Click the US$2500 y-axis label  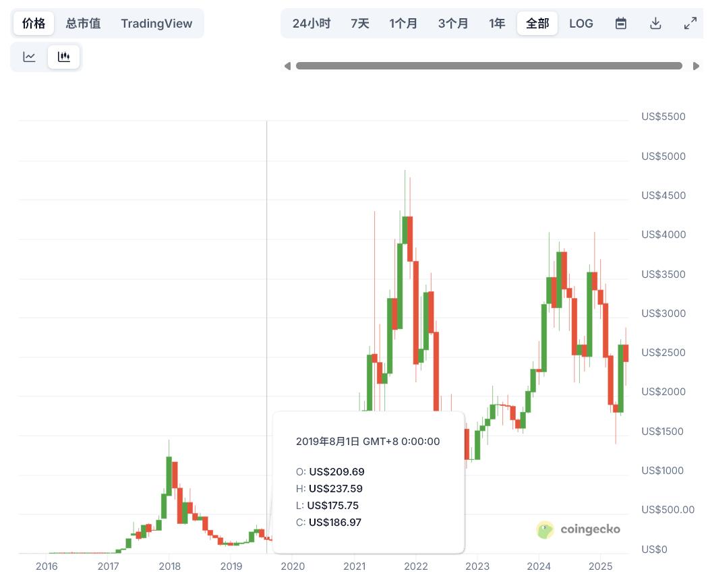point(663,352)
